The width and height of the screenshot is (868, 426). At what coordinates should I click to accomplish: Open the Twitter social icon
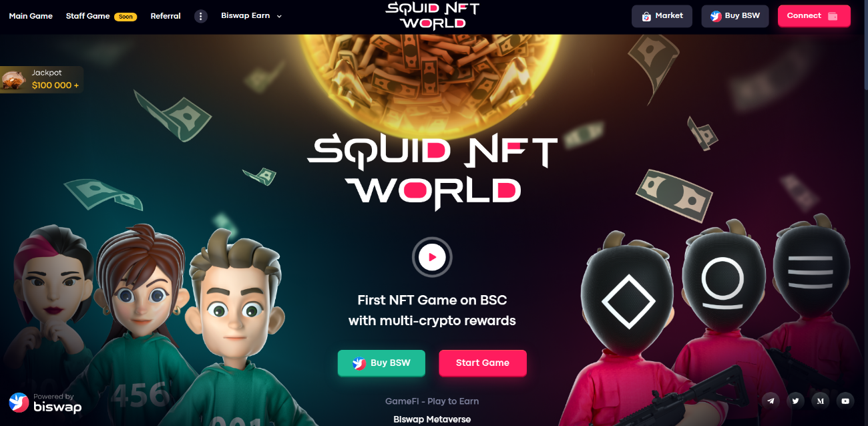(x=795, y=401)
